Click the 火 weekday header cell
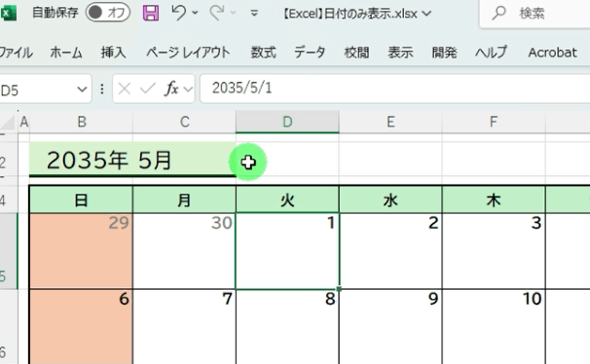Image resolution: width=590 pixels, height=364 pixels. tap(287, 200)
